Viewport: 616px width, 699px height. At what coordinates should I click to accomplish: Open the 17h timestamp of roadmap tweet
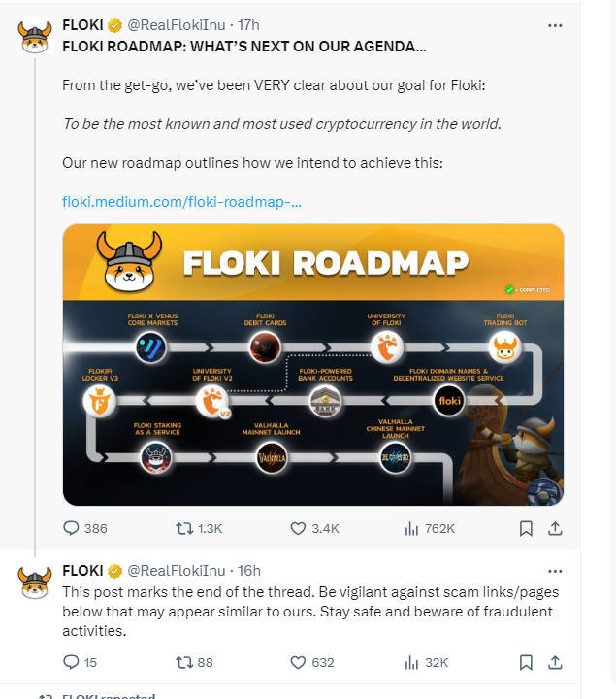[250, 24]
